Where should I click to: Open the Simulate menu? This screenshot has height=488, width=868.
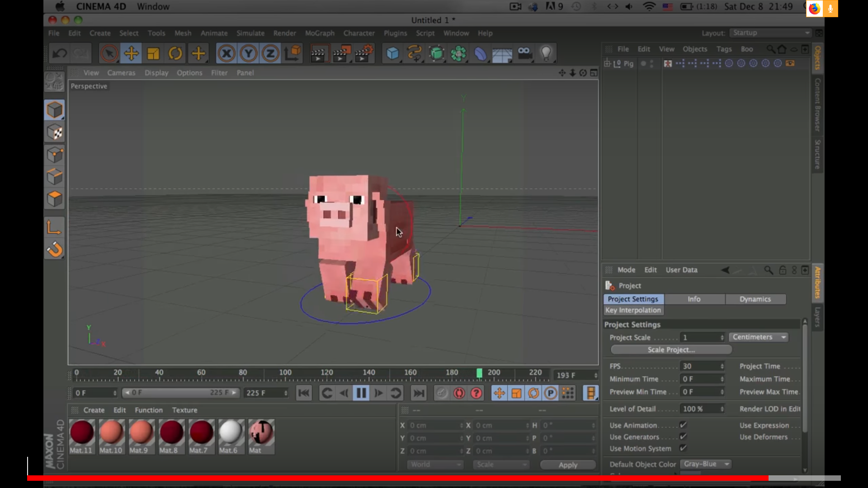coord(250,33)
